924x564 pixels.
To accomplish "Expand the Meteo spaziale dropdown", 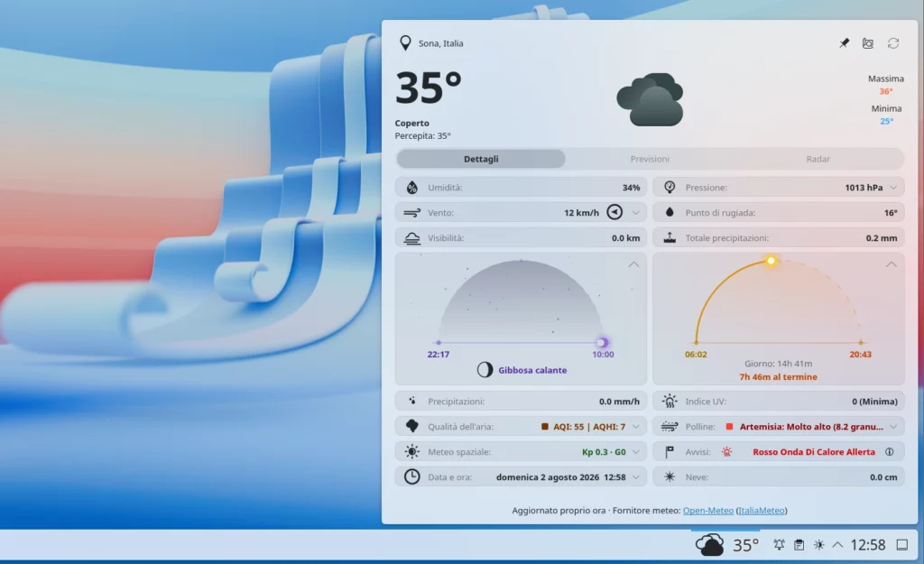I will [636, 452].
